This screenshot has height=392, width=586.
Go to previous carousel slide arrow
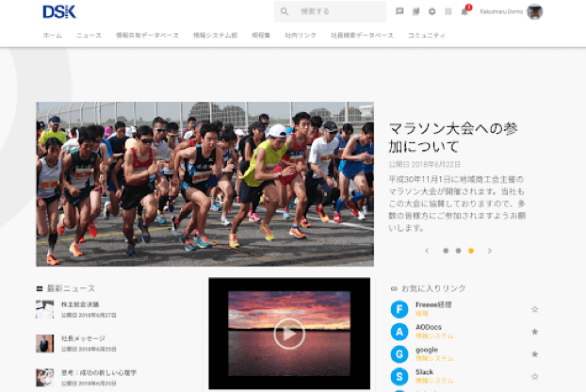click(427, 251)
